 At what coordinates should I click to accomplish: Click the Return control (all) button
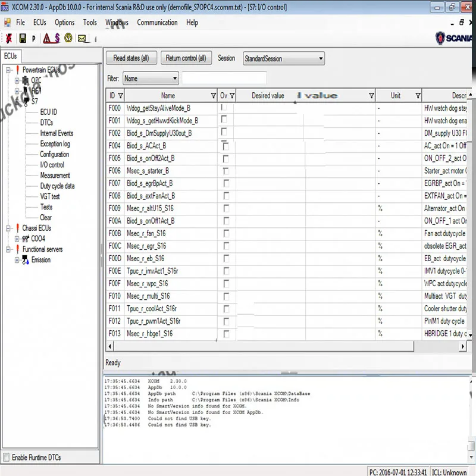click(x=186, y=58)
